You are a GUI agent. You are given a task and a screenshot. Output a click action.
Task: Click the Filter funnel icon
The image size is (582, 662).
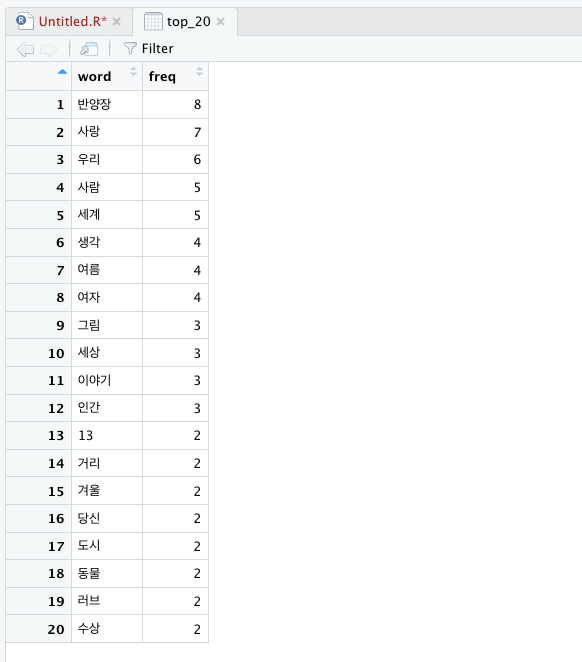click(x=130, y=48)
